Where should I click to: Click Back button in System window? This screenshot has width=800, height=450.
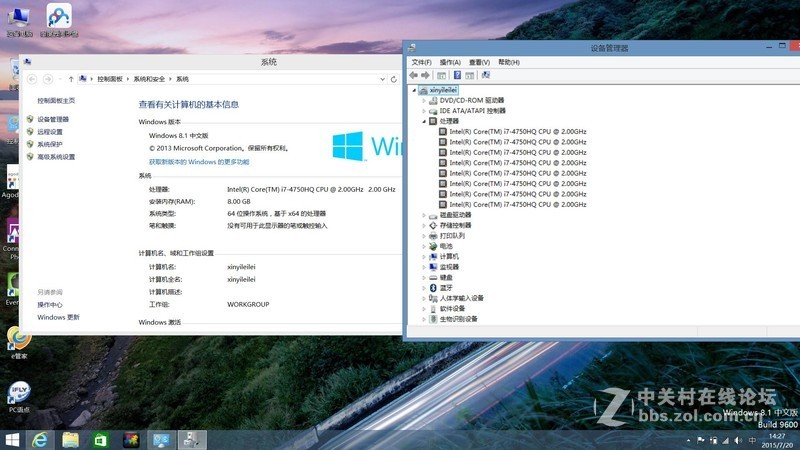click(32, 79)
